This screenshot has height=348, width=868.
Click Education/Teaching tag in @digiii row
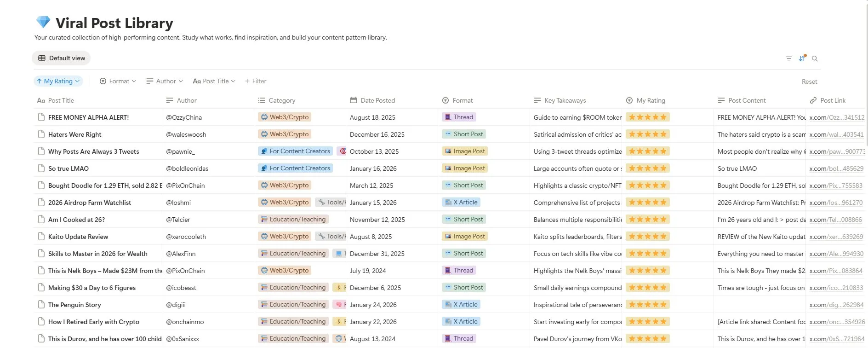click(293, 304)
